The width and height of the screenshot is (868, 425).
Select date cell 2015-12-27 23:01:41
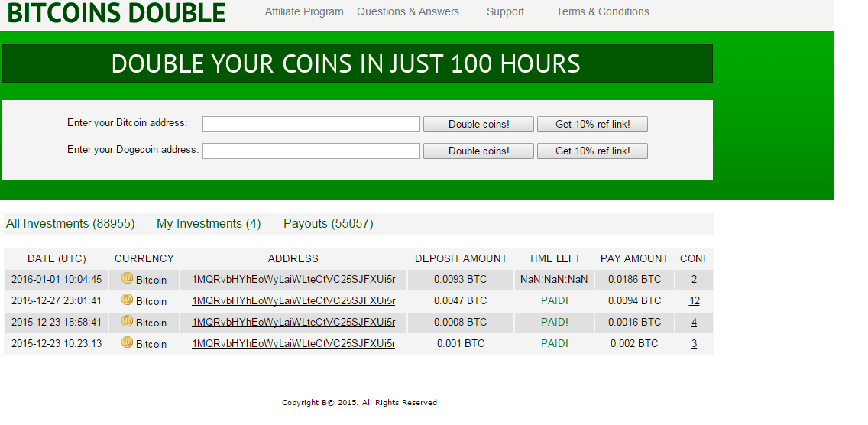(x=57, y=301)
